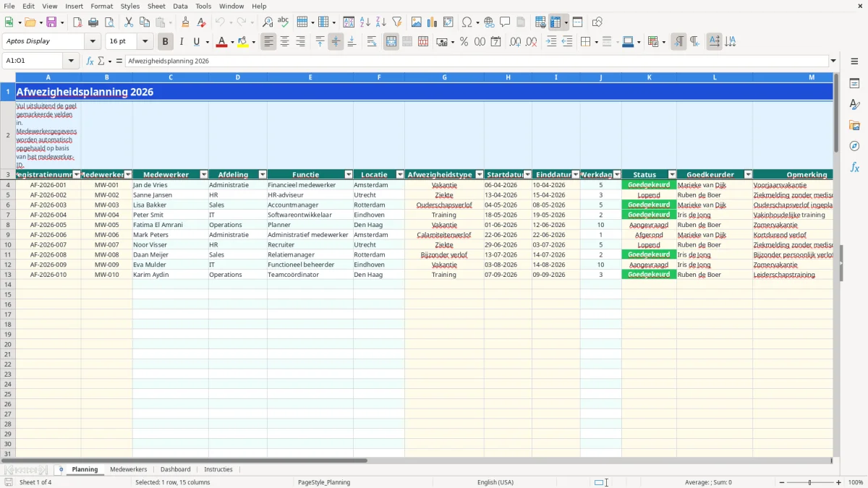This screenshot has height=488, width=868.
Task: Open the Function Wizard next to Name Box
Action: [90, 61]
